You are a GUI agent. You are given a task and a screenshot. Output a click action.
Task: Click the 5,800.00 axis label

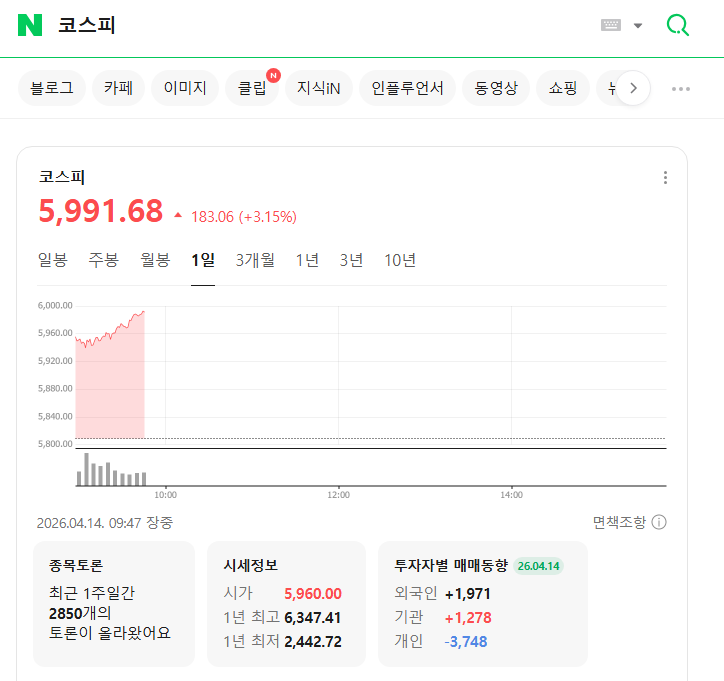click(55, 444)
